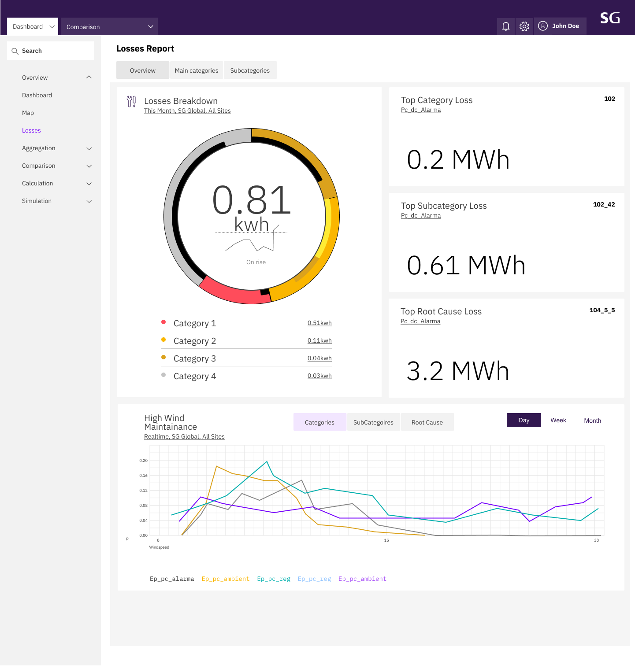Image resolution: width=635 pixels, height=672 pixels.
Task: Select the Root Cause chart tab
Action: [427, 422]
